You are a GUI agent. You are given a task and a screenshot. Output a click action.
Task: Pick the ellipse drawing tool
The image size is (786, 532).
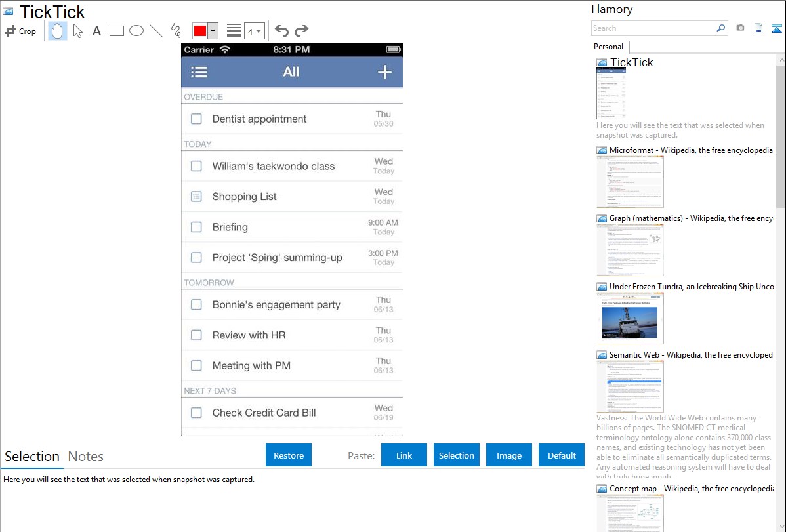click(136, 31)
